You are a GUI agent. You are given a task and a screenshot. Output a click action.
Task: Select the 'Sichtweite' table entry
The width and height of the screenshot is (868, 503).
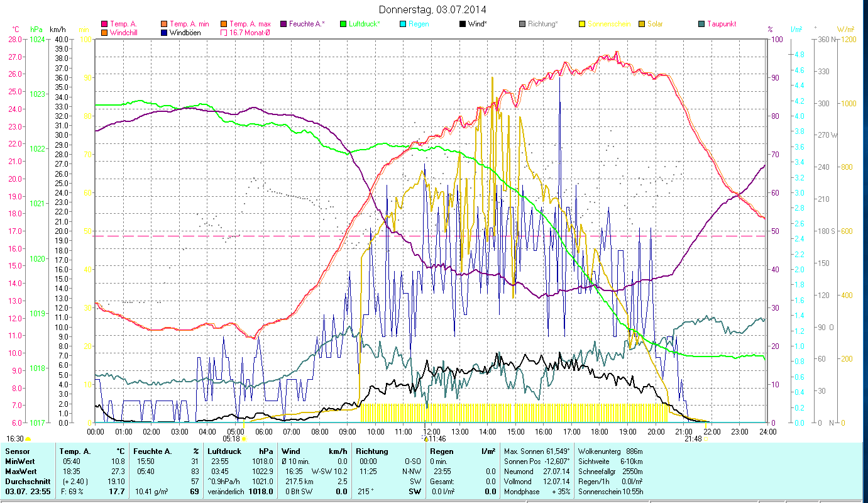click(x=595, y=461)
